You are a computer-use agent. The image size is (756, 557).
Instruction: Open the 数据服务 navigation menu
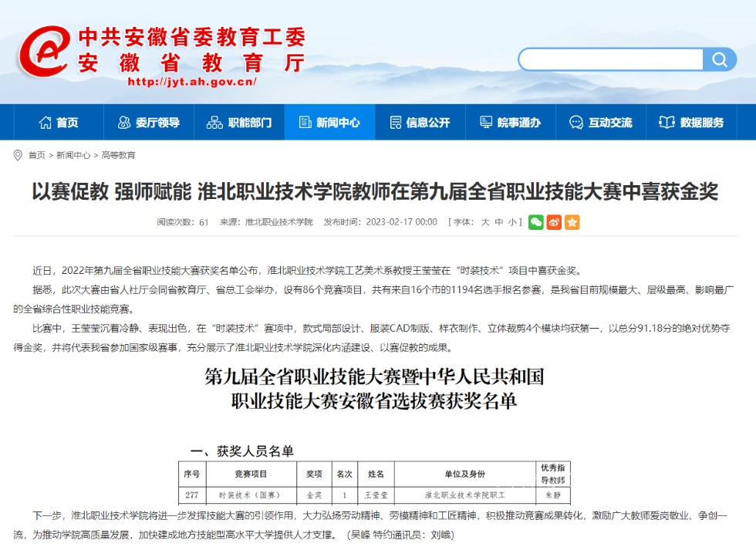tap(691, 123)
